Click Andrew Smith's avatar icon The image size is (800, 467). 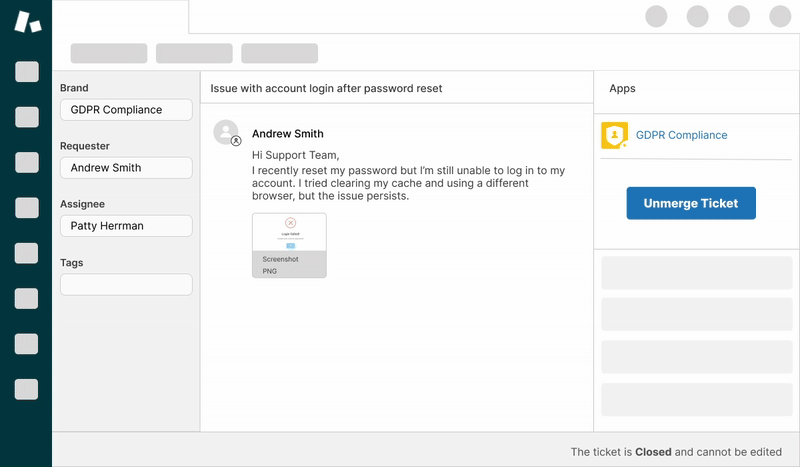point(227,133)
